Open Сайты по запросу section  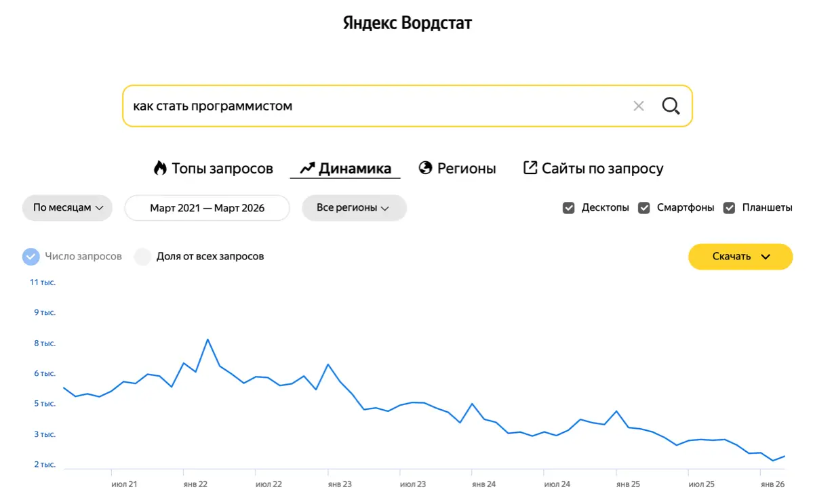pos(602,168)
